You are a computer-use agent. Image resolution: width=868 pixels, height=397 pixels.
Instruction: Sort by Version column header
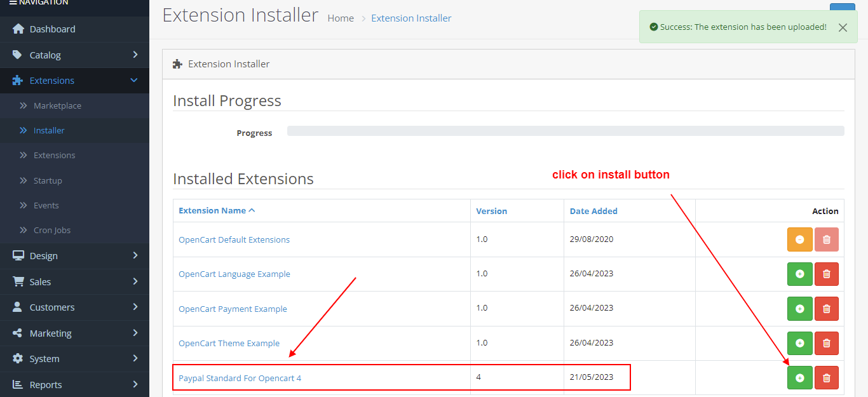pos(492,211)
